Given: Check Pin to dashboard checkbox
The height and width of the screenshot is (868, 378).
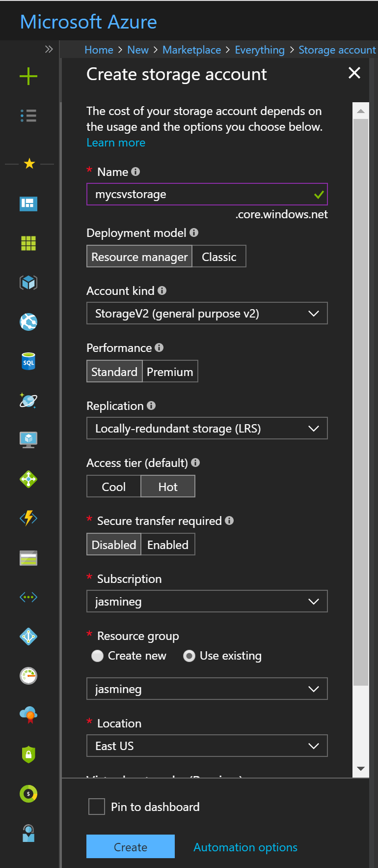Looking at the screenshot, I should (x=97, y=807).
